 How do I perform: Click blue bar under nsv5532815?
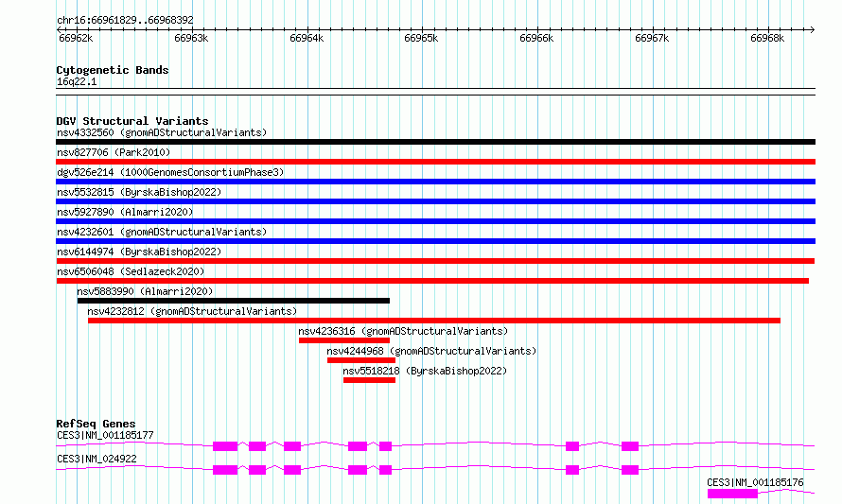click(435, 201)
